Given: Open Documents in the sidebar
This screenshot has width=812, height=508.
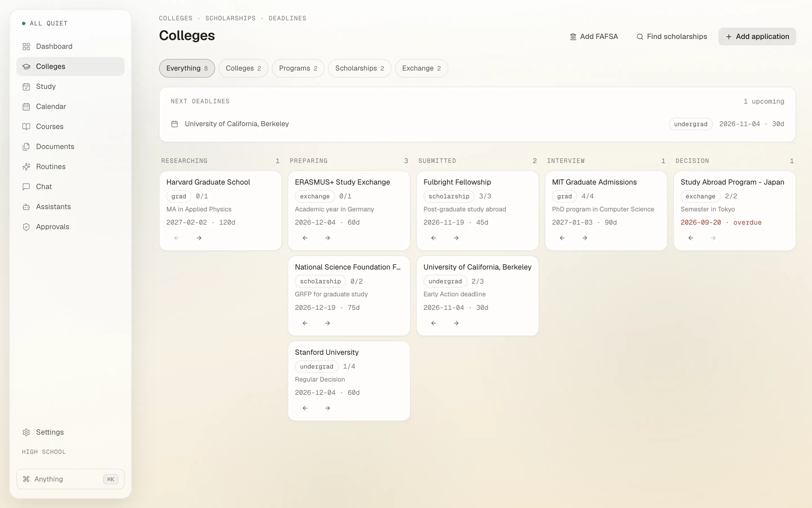Looking at the screenshot, I should tap(70, 146).
